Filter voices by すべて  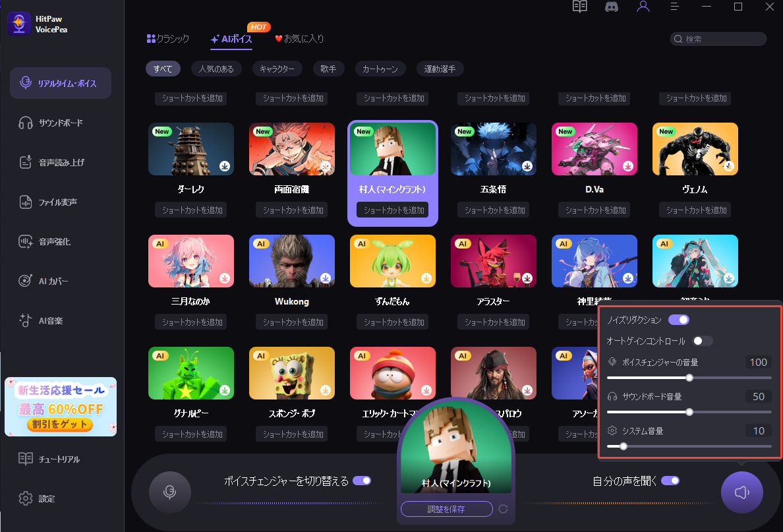click(x=163, y=69)
